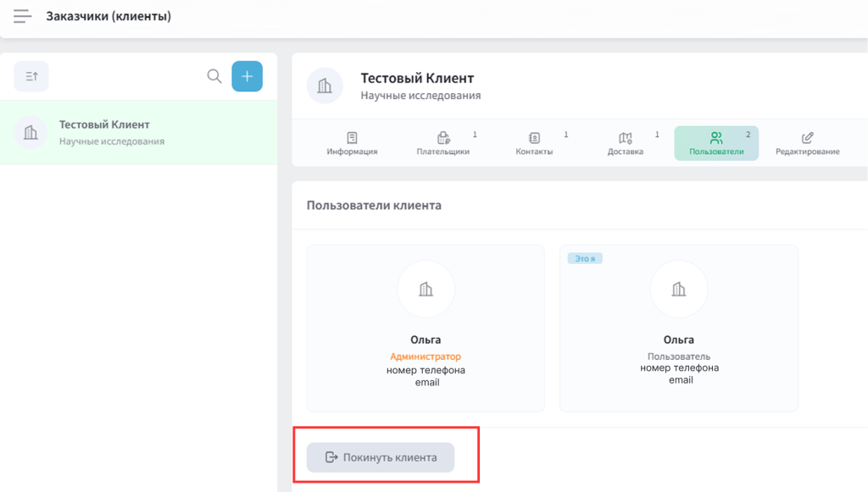Click the Это я badge
This screenshot has height=492, width=868.
click(585, 258)
